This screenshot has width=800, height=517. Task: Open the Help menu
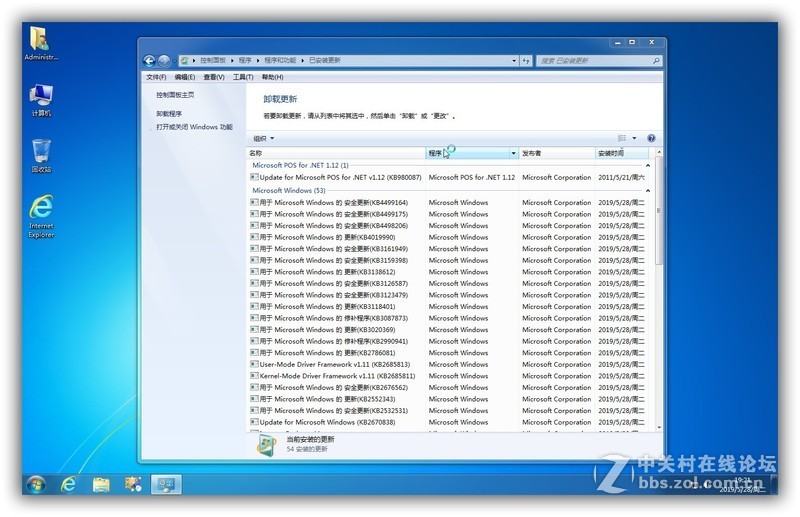pyautogui.click(x=272, y=77)
